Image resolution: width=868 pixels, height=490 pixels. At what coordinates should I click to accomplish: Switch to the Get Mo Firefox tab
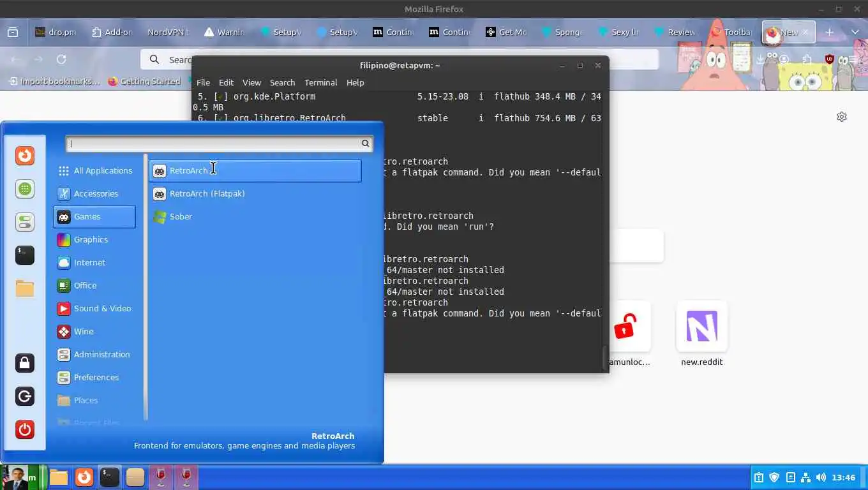click(506, 32)
